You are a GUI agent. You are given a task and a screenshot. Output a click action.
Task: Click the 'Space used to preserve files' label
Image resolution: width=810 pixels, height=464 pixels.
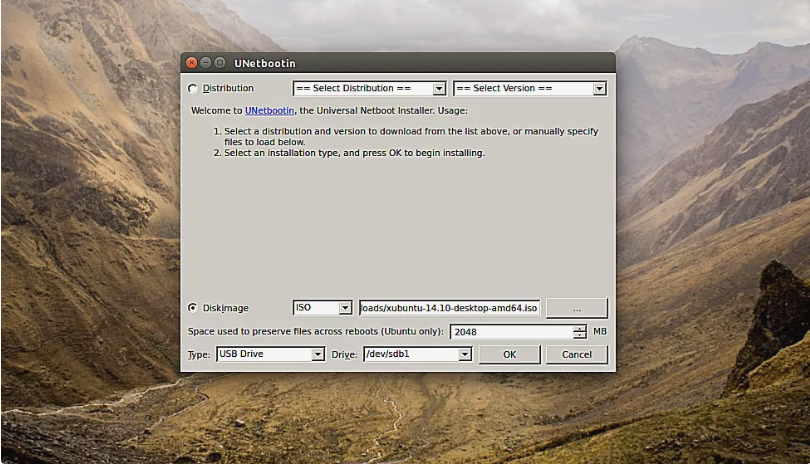[315, 331]
